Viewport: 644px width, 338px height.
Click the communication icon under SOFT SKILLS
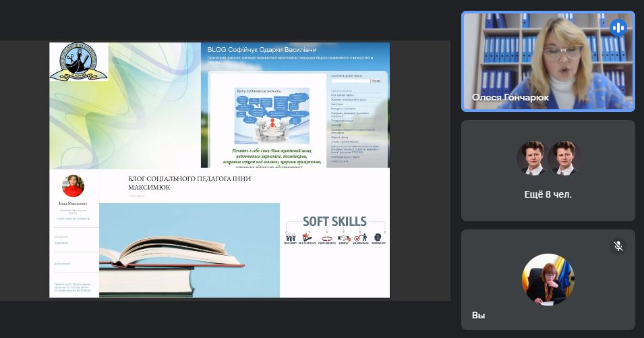[x=326, y=239]
